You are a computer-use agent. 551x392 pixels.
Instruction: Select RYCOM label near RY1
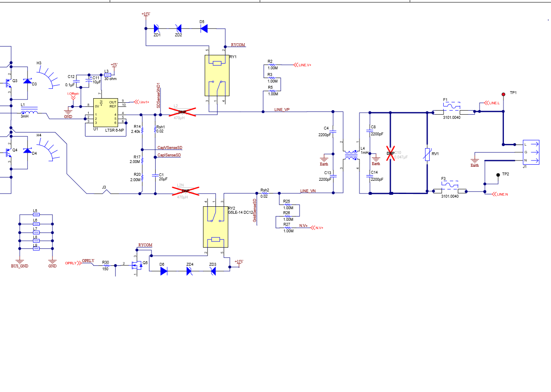(238, 45)
